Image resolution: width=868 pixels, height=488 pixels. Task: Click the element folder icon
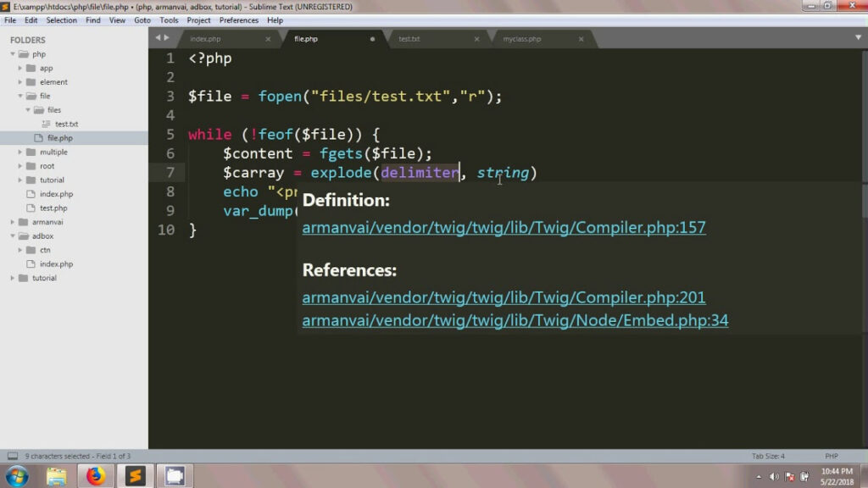(x=31, y=82)
